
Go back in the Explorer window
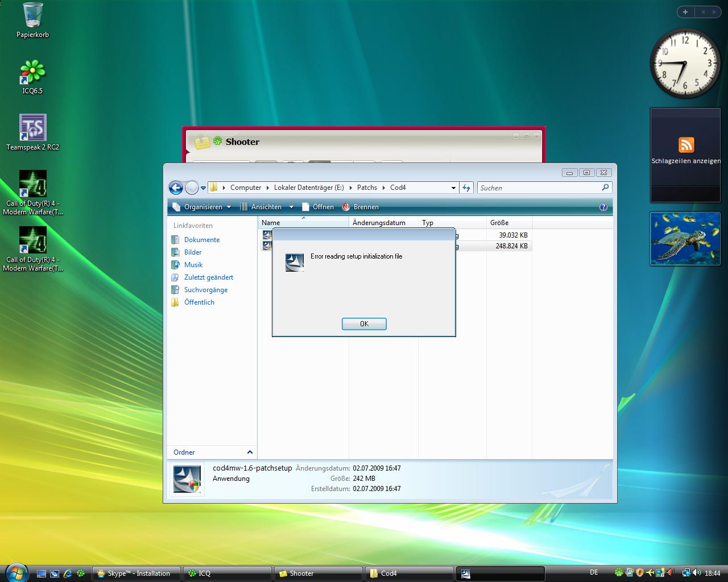coord(176,188)
